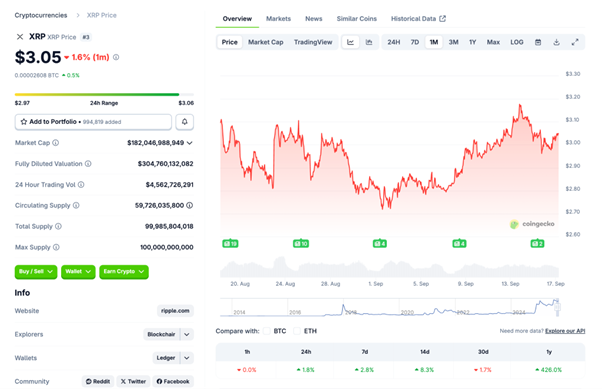Click the range navigator slider handle

[557, 307]
